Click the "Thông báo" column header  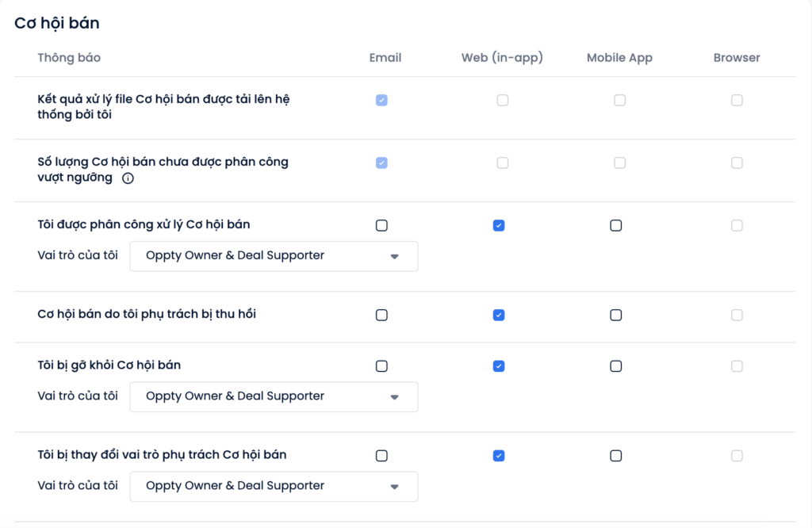tap(69, 57)
